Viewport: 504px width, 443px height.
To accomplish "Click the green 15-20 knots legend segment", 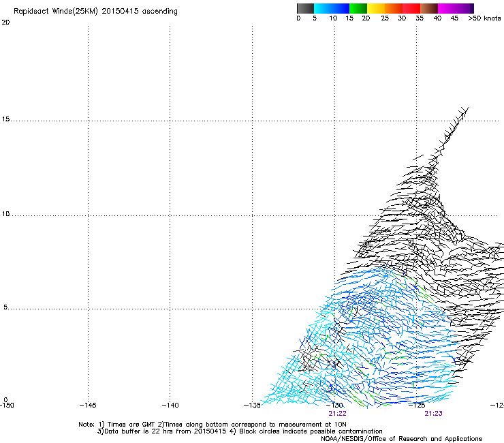I will point(358,8).
